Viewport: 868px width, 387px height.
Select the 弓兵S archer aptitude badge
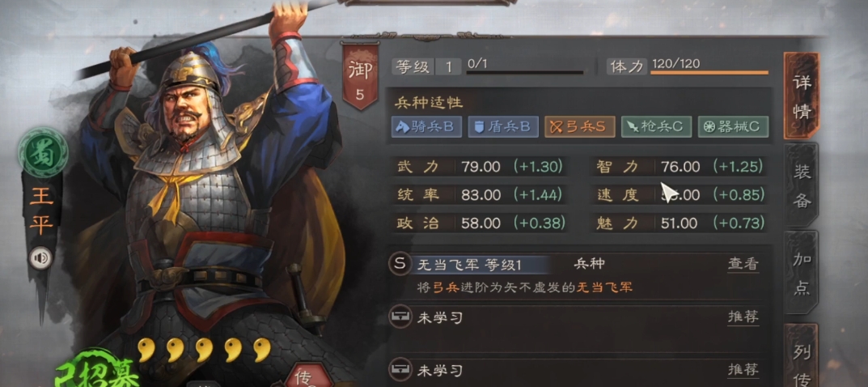pos(579,127)
